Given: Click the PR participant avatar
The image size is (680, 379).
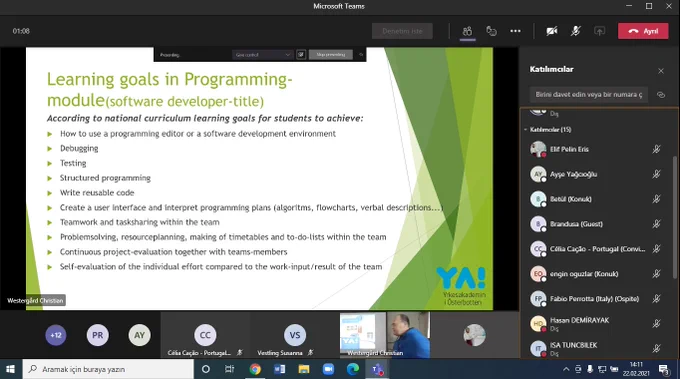Looking at the screenshot, I should coord(98,335).
